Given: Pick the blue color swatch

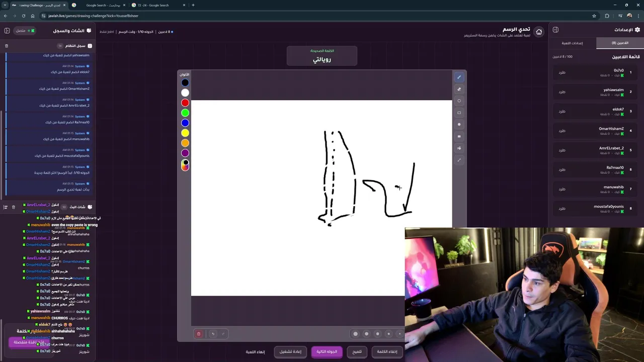Looking at the screenshot, I should 185,123.
